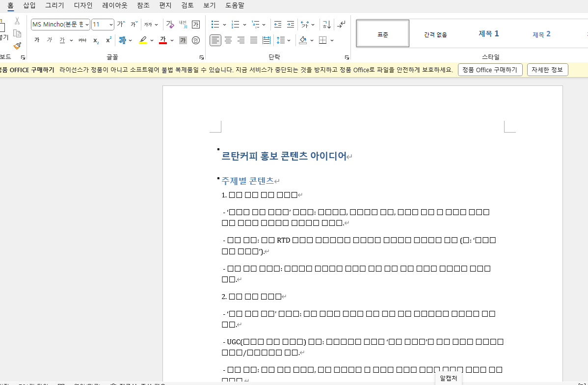
Task: Expand underline style dropdown arrow
Action: [x=71, y=40]
